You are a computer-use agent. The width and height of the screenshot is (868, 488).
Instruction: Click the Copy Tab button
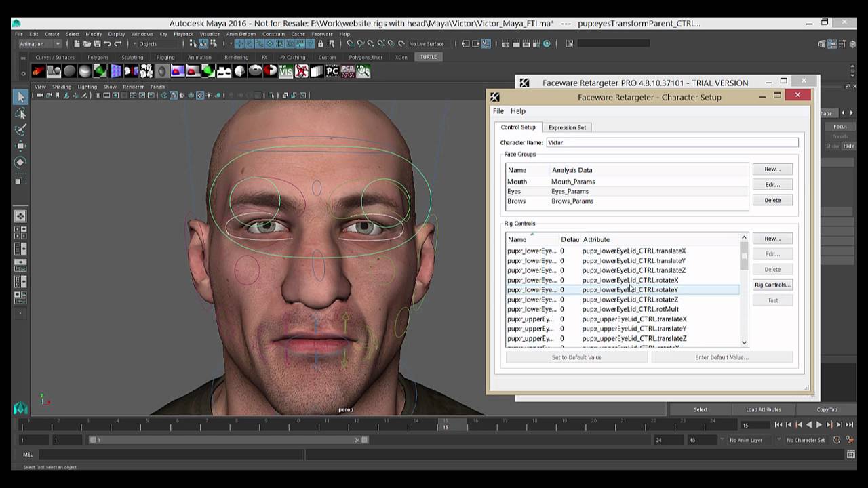click(x=827, y=409)
